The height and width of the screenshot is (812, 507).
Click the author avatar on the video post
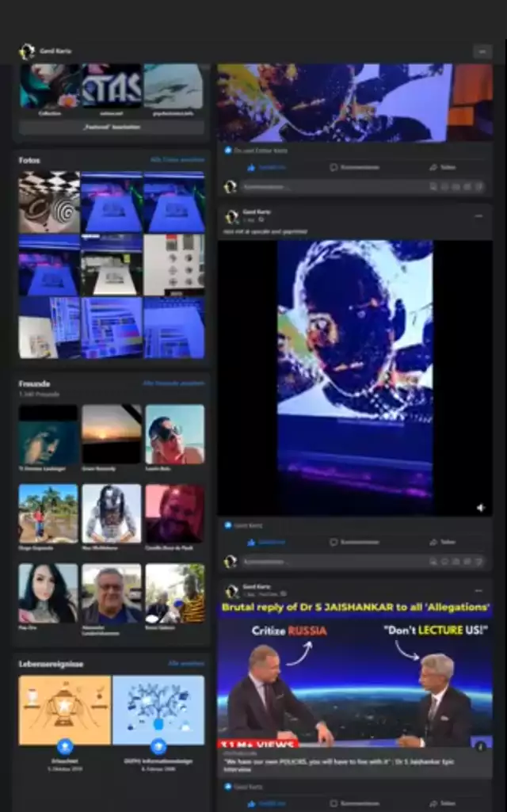click(231, 216)
